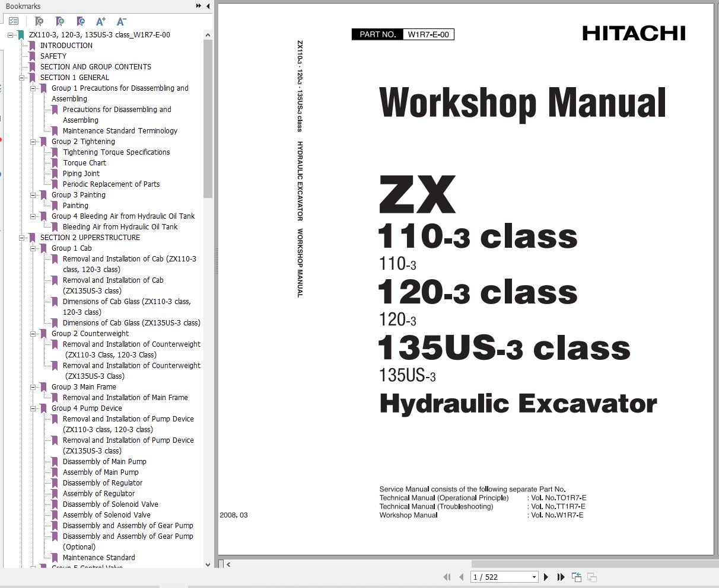
Task: Click the bookmarks panel scroll up arrow
Action: 208,35
